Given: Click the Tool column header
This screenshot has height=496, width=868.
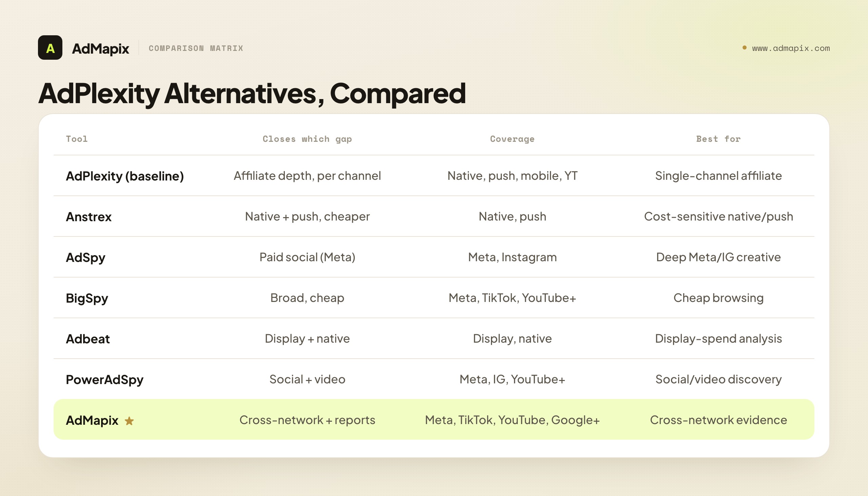Looking at the screenshot, I should pos(77,139).
